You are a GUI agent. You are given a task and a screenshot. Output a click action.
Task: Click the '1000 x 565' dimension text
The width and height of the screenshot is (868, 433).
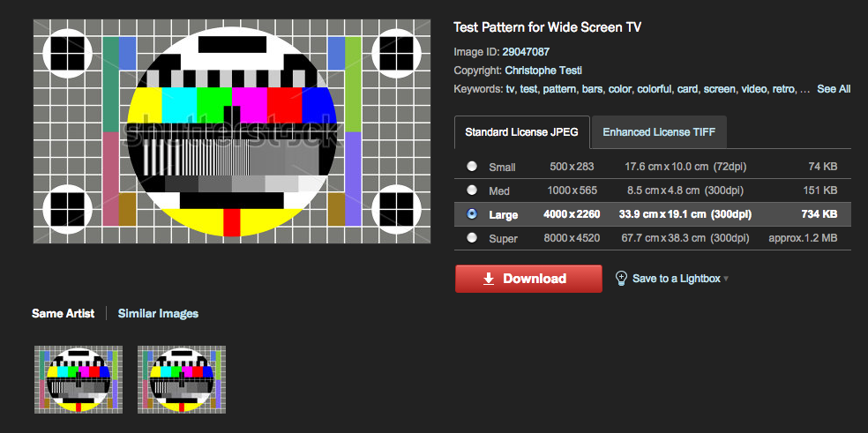click(572, 190)
